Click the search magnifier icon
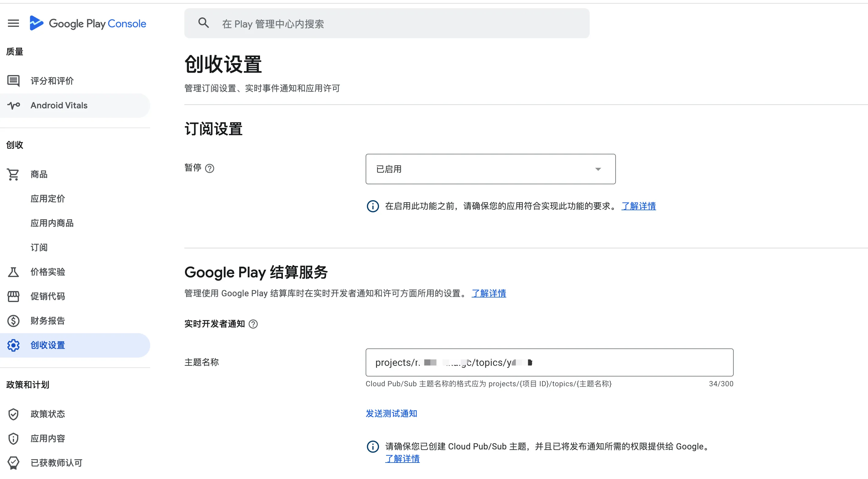 coord(204,23)
